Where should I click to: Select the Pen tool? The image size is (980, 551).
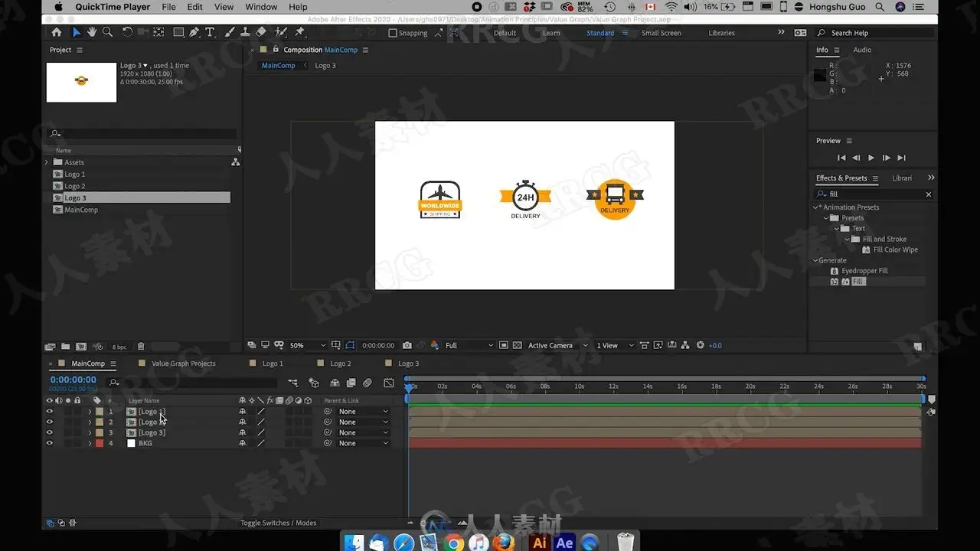[x=194, y=32]
